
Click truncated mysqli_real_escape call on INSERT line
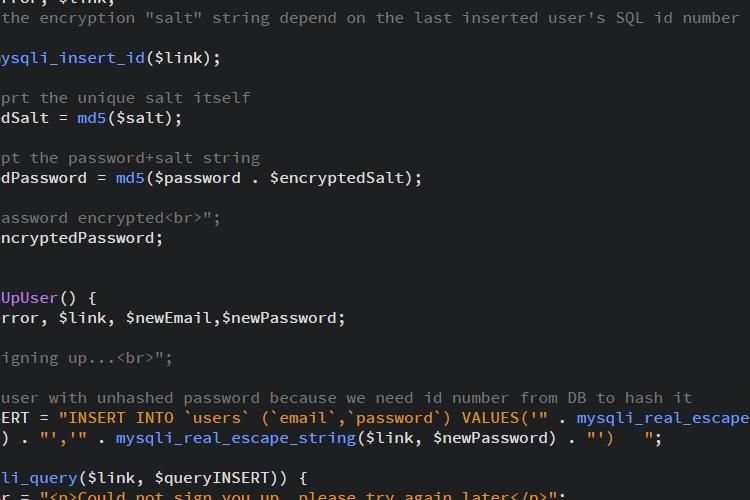coord(663,418)
